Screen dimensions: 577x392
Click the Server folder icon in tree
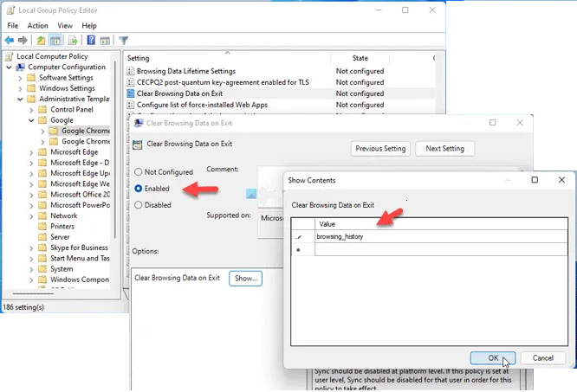click(x=42, y=237)
